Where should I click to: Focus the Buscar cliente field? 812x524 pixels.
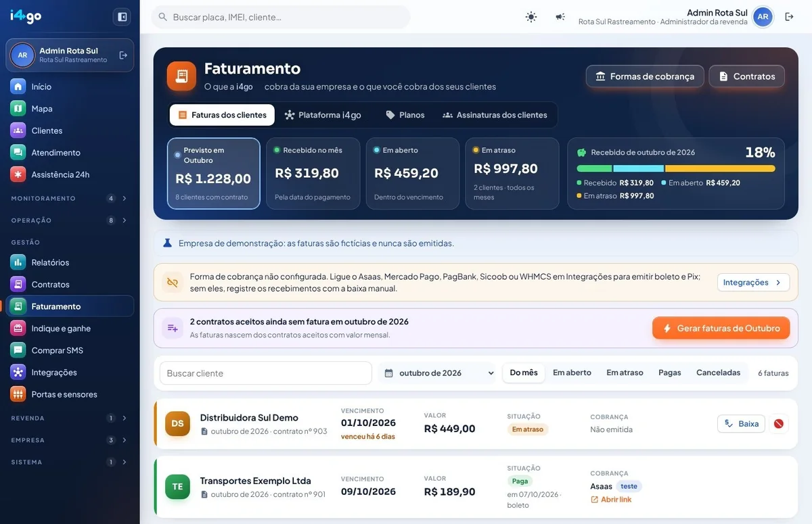[266, 373]
